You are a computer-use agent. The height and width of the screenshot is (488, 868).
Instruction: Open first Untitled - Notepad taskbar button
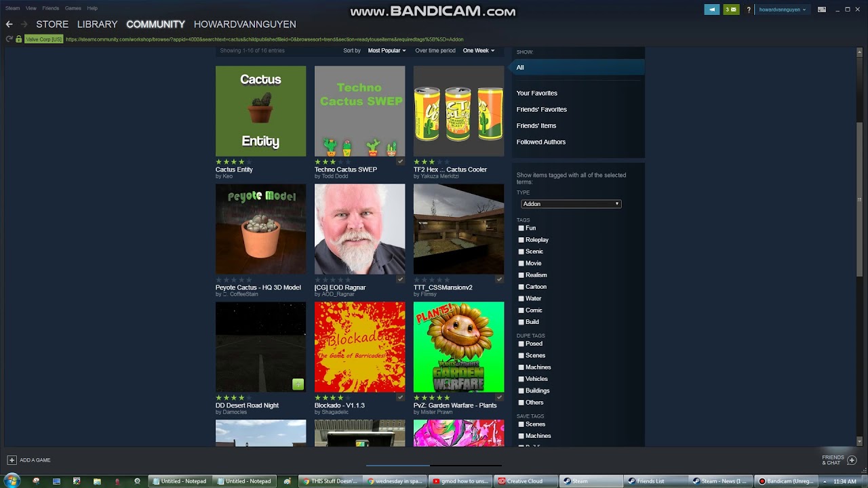pyautogui.click(x=180, y=481)
